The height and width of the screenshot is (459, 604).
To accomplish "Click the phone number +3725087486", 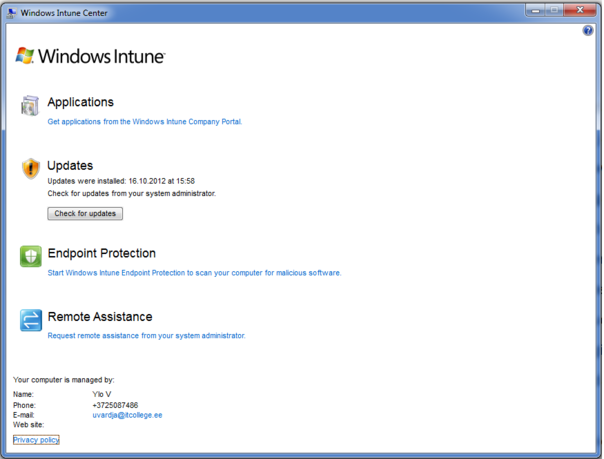I will 115,405.
